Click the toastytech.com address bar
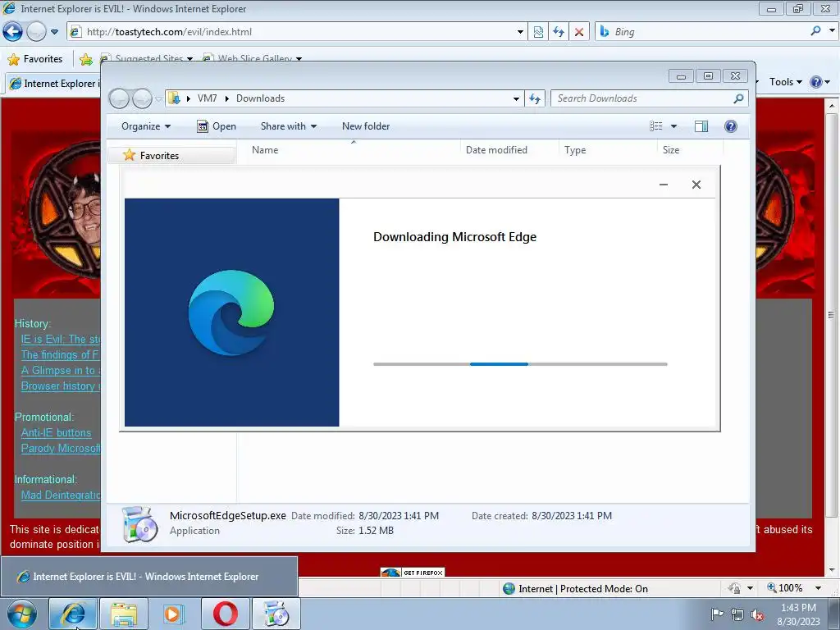840x630 pixels. [x=297, y=32]
